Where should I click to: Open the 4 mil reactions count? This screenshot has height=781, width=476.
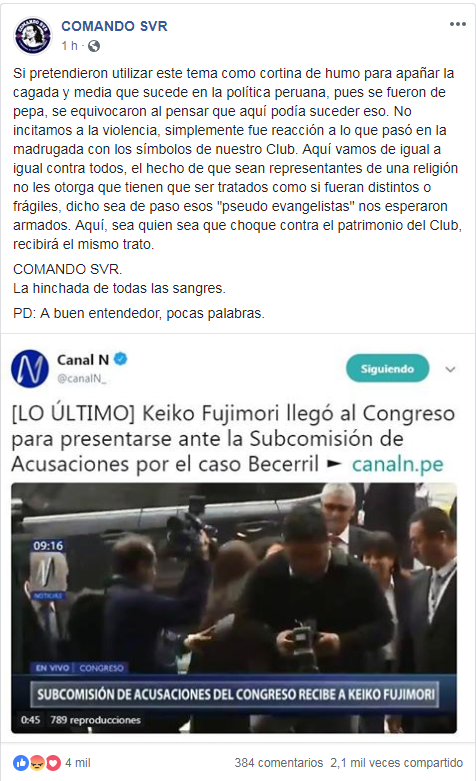(78, 763)
